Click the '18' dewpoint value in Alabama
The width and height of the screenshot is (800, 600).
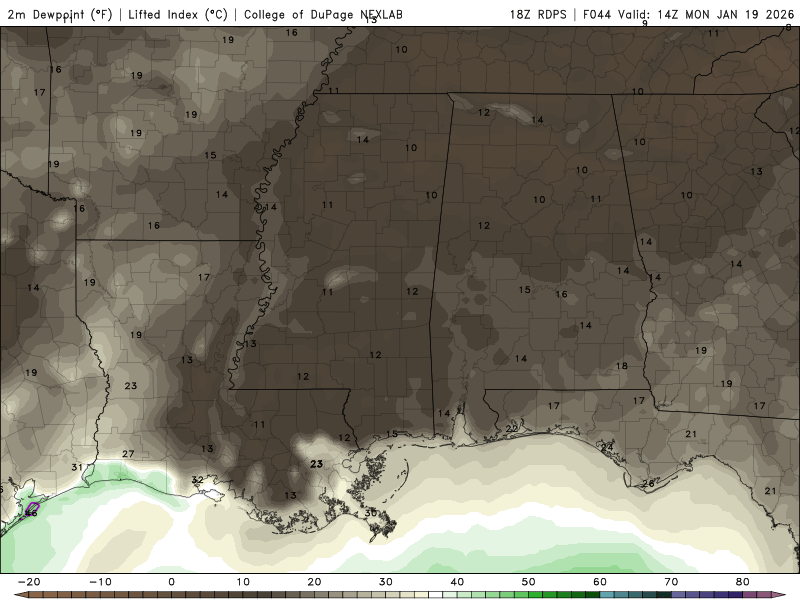(621, 366)
